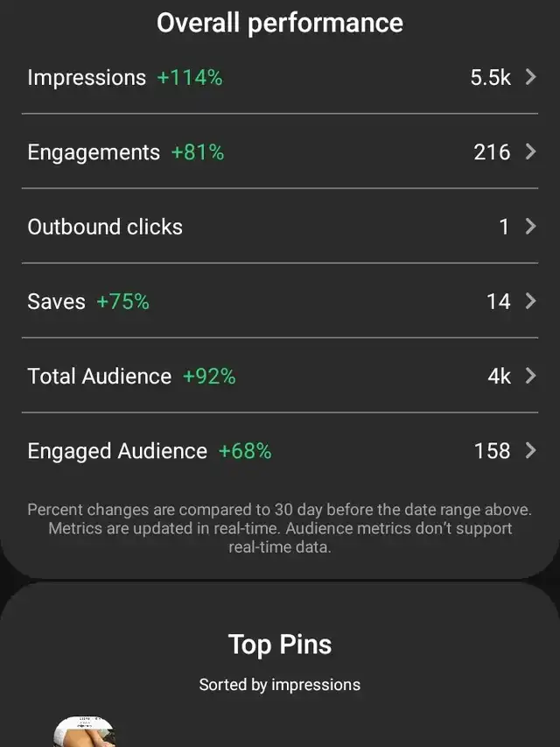Click the 158 engaged audience value

493,451
